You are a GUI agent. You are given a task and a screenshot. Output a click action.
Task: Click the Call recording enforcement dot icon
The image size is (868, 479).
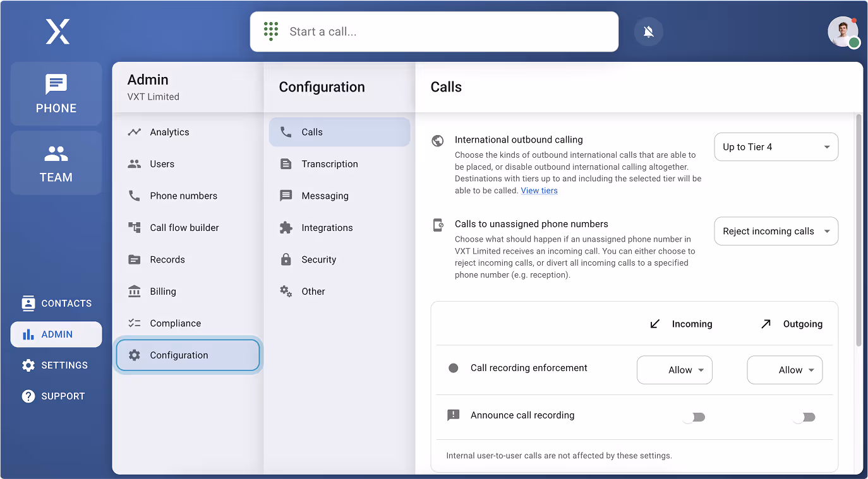(453, 368)
